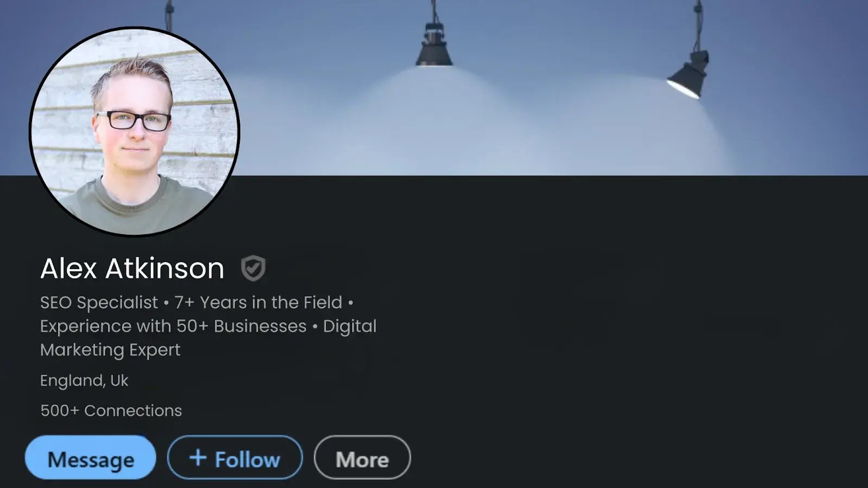Image resolution: width=868 pixels, height=488 pixels.
Task: View the 500+ Connections list
Action: click(111, 410)
